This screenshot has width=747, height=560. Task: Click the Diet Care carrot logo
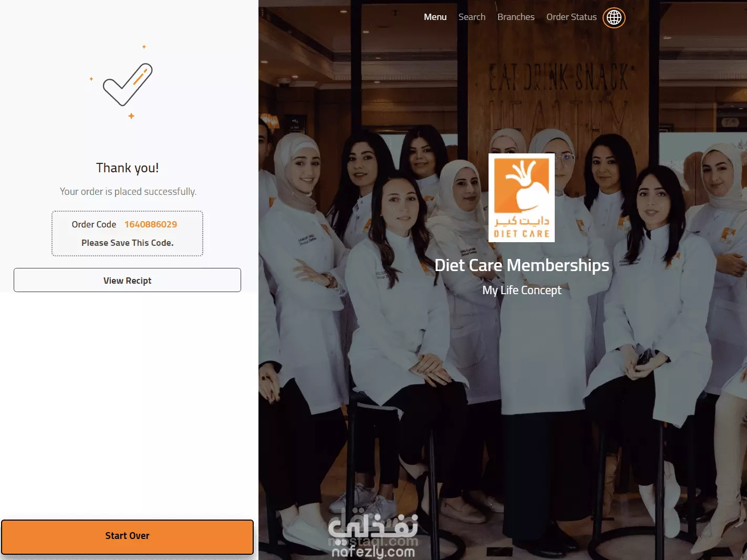point(522,198)
